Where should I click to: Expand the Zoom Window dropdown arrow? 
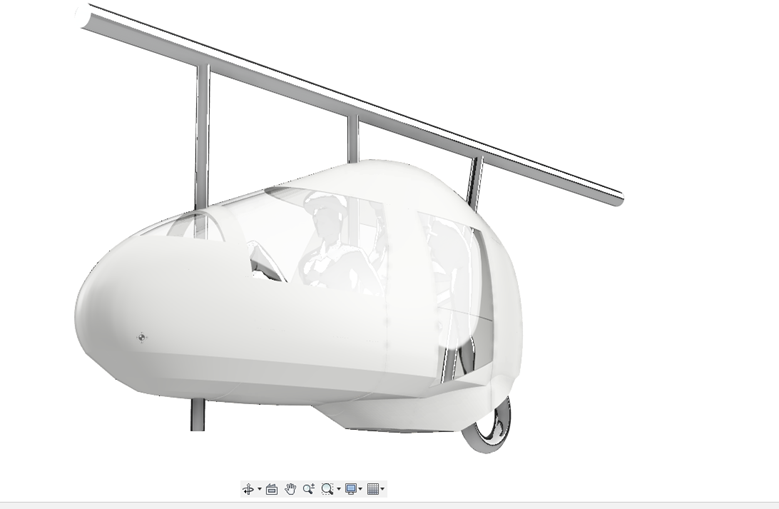(x=338, y=490)
